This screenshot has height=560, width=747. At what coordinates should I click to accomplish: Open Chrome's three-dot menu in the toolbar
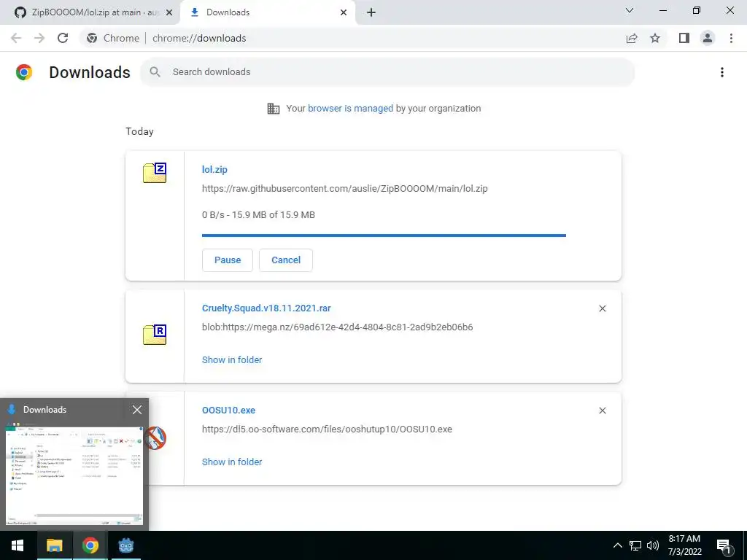tap(731, 38)
